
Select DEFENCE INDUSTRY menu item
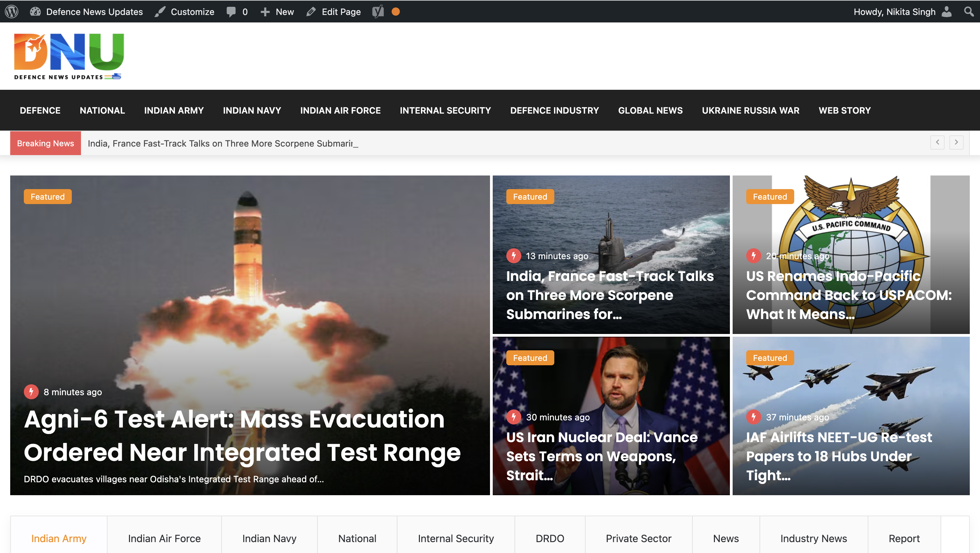click(555, 110)
